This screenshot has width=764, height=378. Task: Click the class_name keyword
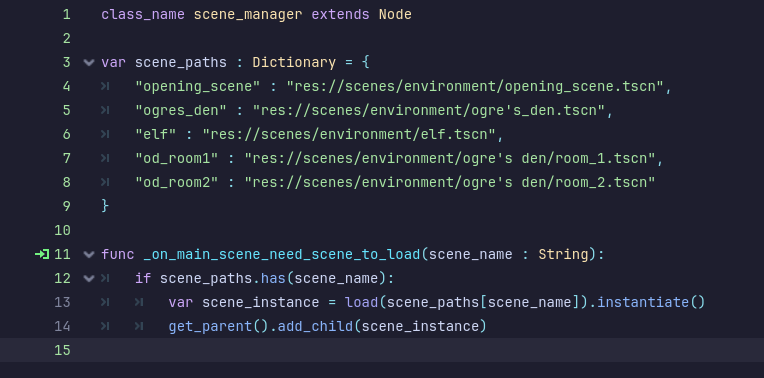143,15
